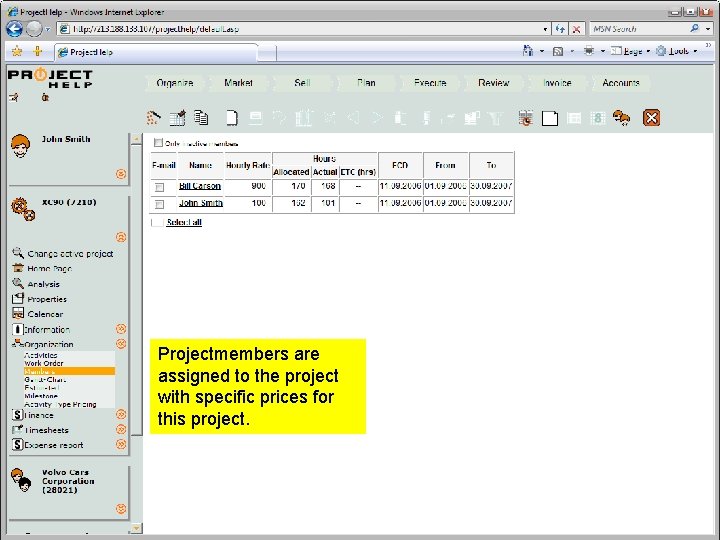720x540 pixels.
Task: Click the Information icon in sidebar
Action: pos(17,329)
